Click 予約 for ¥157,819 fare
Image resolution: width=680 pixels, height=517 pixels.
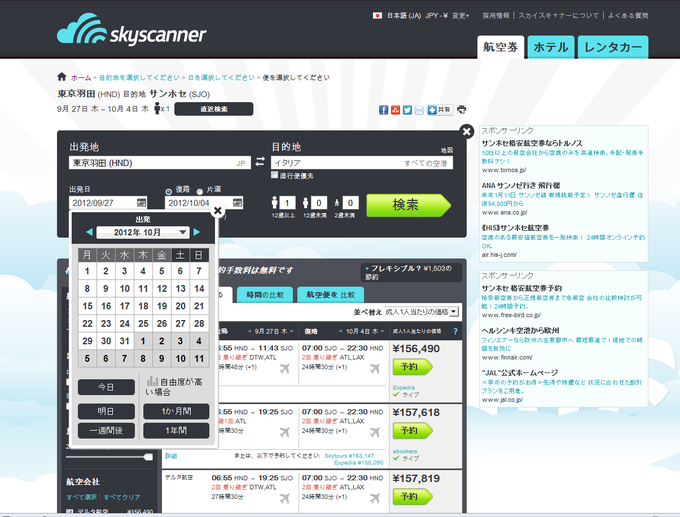click(x=412, y=496)
